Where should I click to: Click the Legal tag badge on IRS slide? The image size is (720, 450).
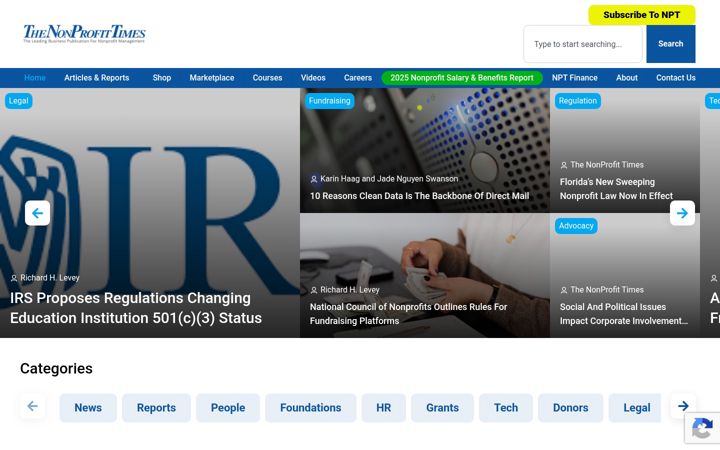pos(18,101)
